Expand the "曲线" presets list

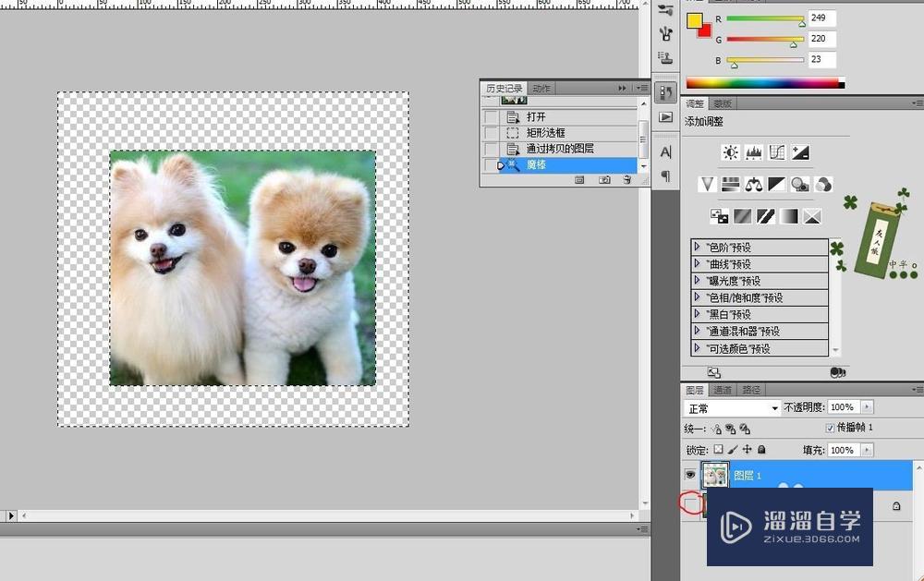(x=698, y=264)
